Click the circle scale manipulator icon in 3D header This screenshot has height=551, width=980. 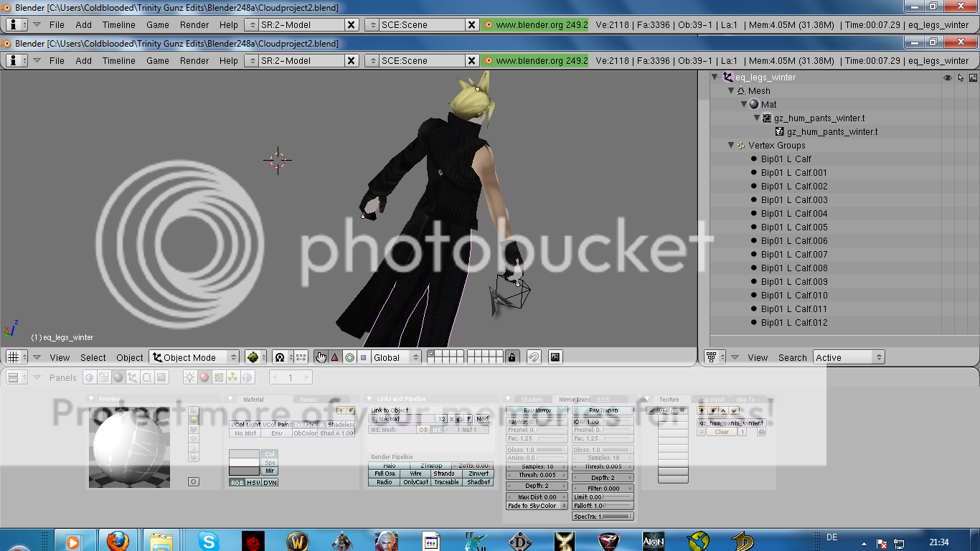pos(349,357)
